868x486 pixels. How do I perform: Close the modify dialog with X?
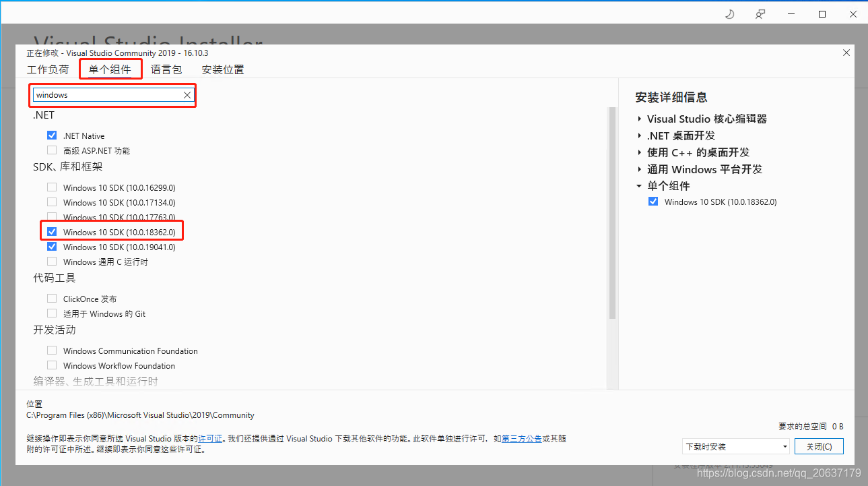(x=846, y=53)
